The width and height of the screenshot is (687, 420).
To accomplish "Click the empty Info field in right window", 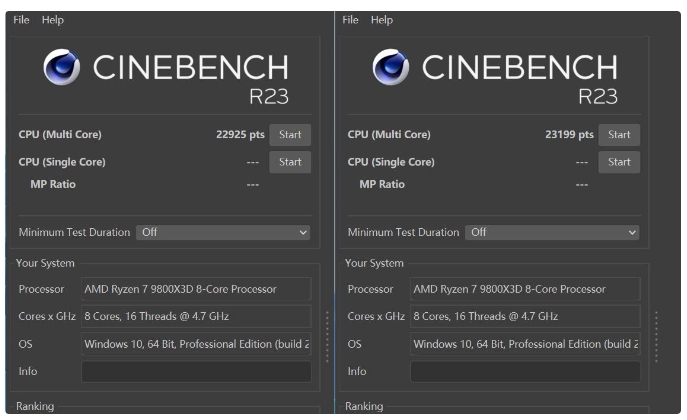I will 525,371.
